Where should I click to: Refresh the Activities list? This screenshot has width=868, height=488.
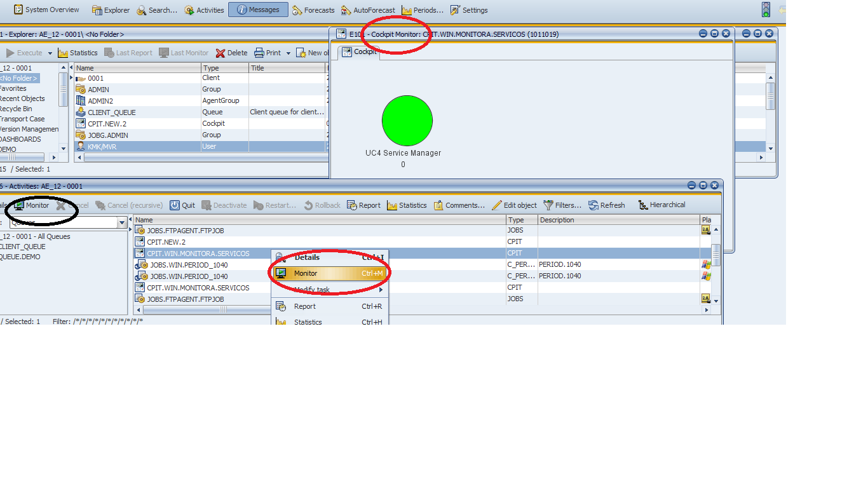pos(607,205)
